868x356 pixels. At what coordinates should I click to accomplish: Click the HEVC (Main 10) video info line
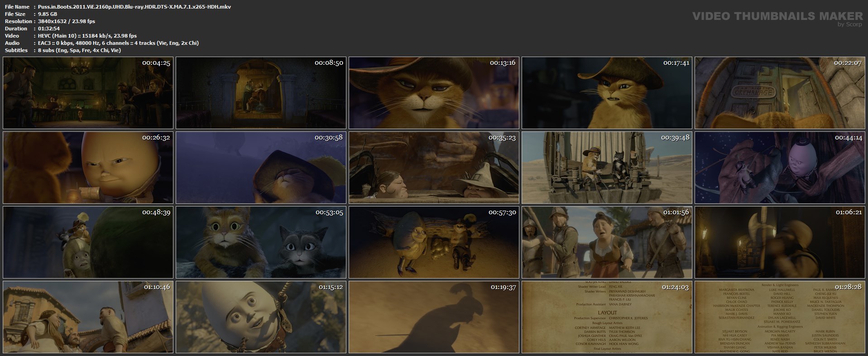coord(87,36)
